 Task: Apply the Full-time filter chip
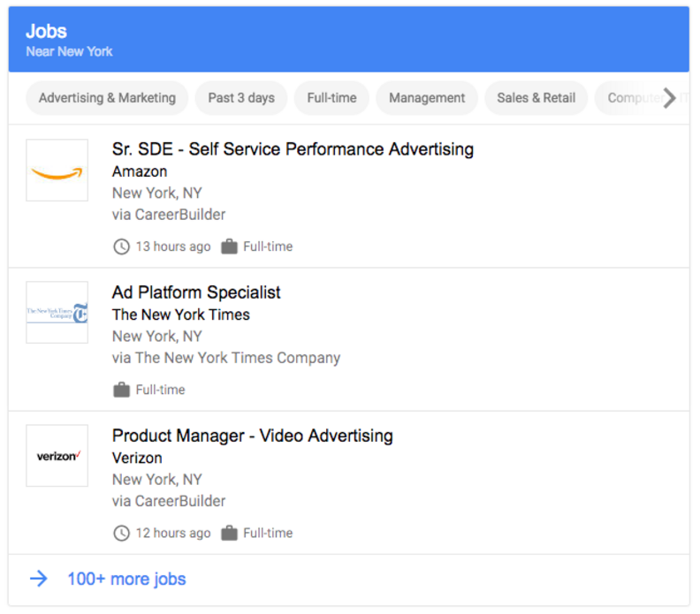click(331, 98)
